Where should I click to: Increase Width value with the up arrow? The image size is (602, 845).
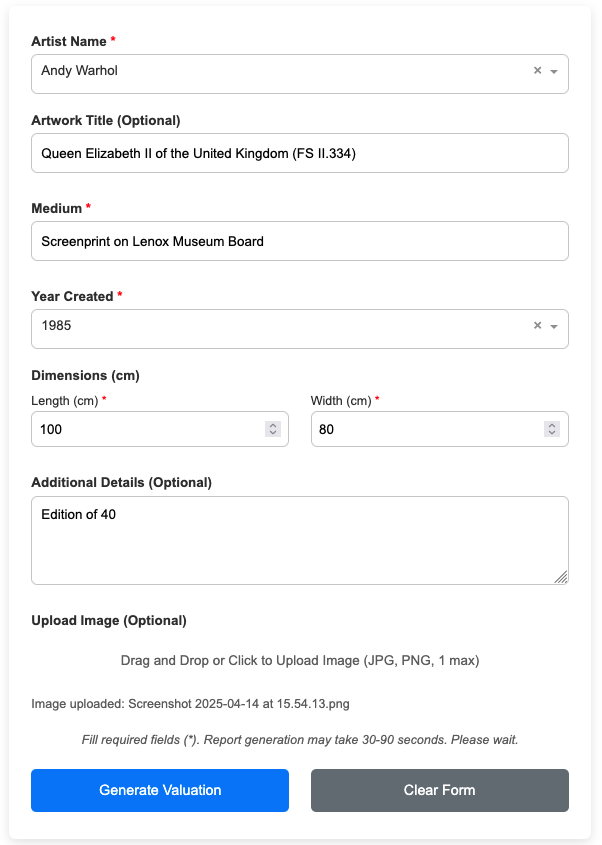[x=552, y=425]
